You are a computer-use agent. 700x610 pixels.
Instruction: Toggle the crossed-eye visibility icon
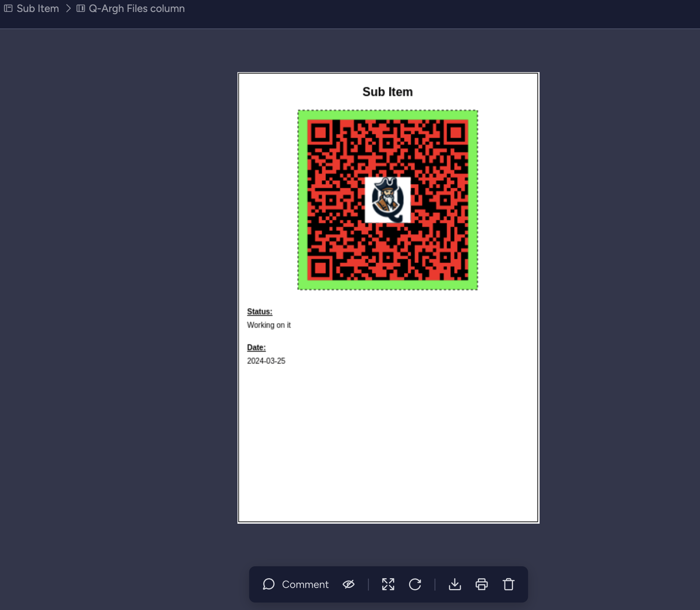click(x=349, y=584)
